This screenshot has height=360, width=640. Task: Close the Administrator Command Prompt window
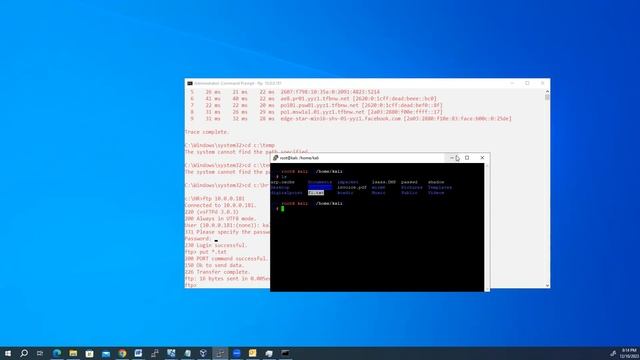(x=542, y=83)
